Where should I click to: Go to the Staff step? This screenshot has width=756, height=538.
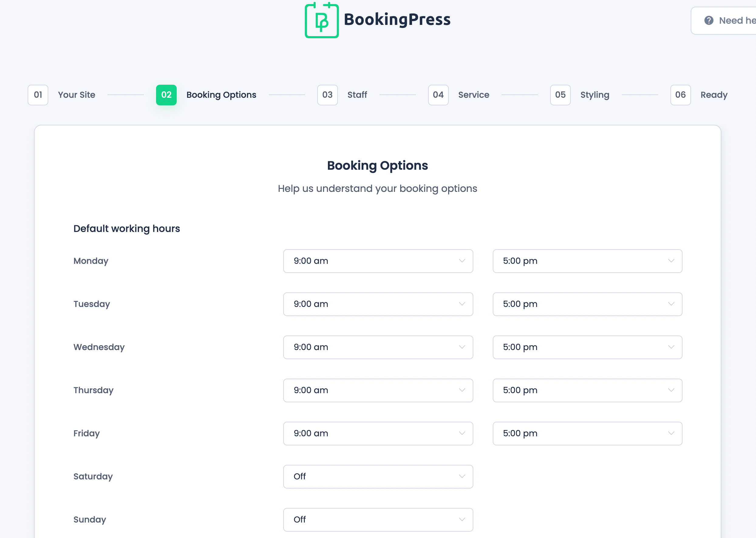point(357,95)
